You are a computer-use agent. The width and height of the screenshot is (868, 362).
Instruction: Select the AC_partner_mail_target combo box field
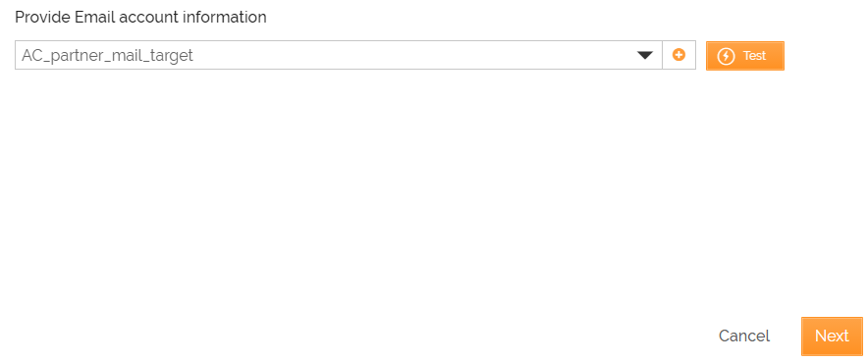(338, 55)
